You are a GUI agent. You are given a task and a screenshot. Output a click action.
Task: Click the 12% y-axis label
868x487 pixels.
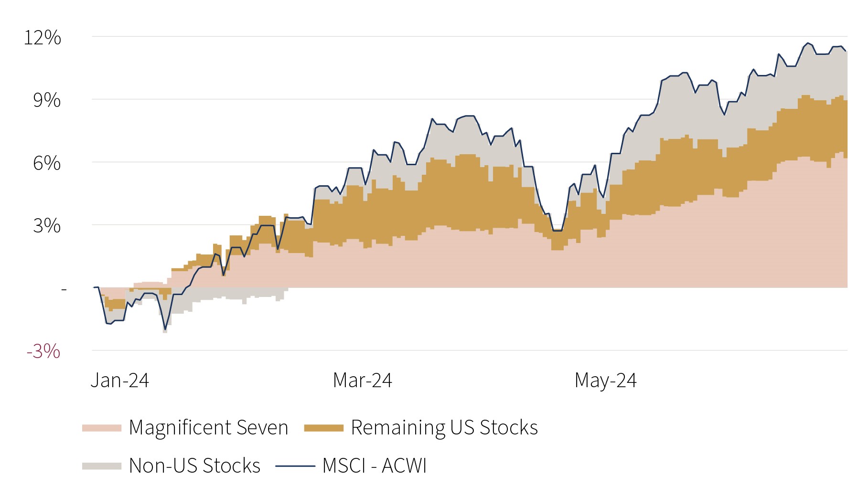[x=43, y=37]
